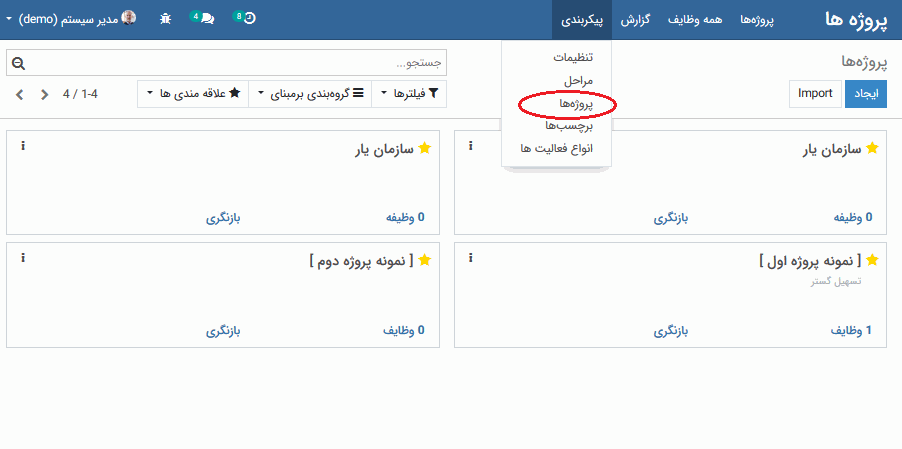Screen dimensions: 902x449
Task: Click the left-pointing pager arrow
Action: (19, 94)
